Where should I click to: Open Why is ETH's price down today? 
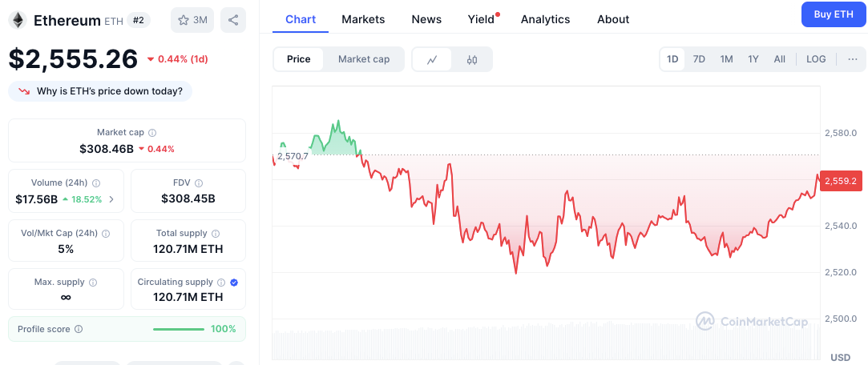tap(100, 91)
